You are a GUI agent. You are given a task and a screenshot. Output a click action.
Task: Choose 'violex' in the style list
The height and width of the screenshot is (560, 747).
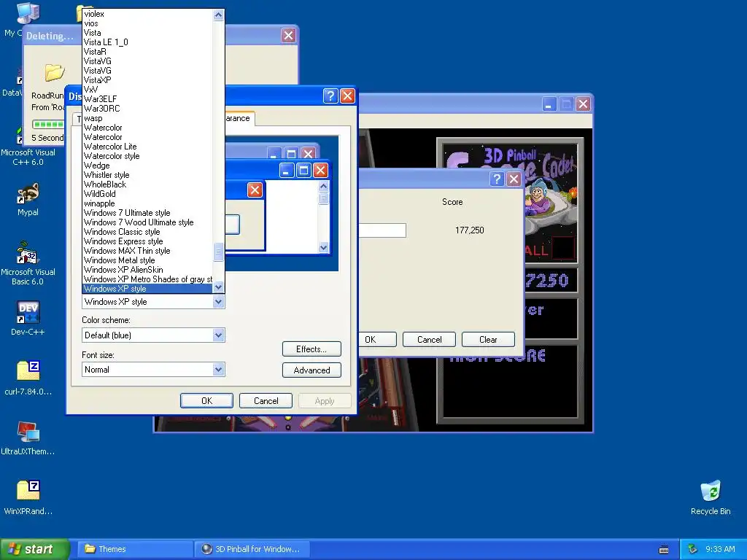[147, 14]
